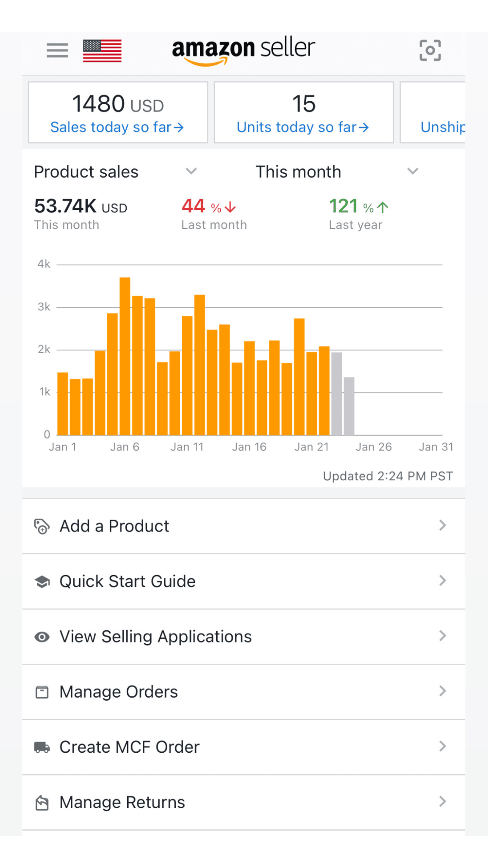This screenshot has width=488, height=868.
Task: Open Sales today so far link
Action: click(117, 127)
